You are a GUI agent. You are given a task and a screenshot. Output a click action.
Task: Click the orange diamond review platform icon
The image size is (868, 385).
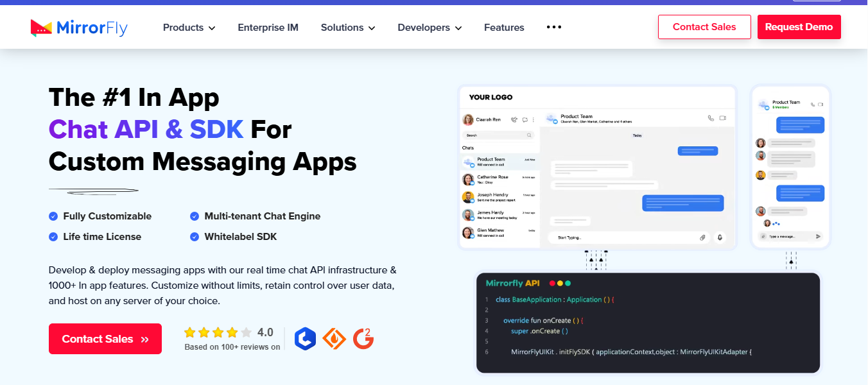[x=334, y=338]
